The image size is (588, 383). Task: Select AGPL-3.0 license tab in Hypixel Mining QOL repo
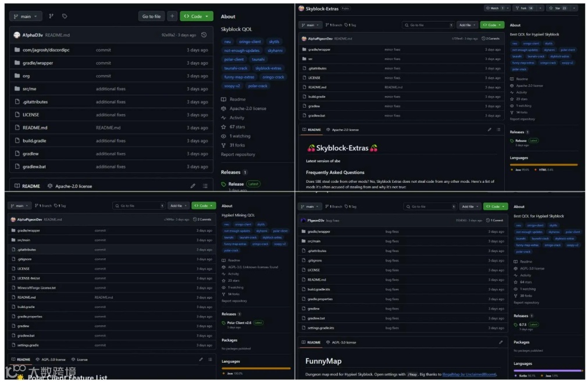pyautogui.click(x=50, y=359)
